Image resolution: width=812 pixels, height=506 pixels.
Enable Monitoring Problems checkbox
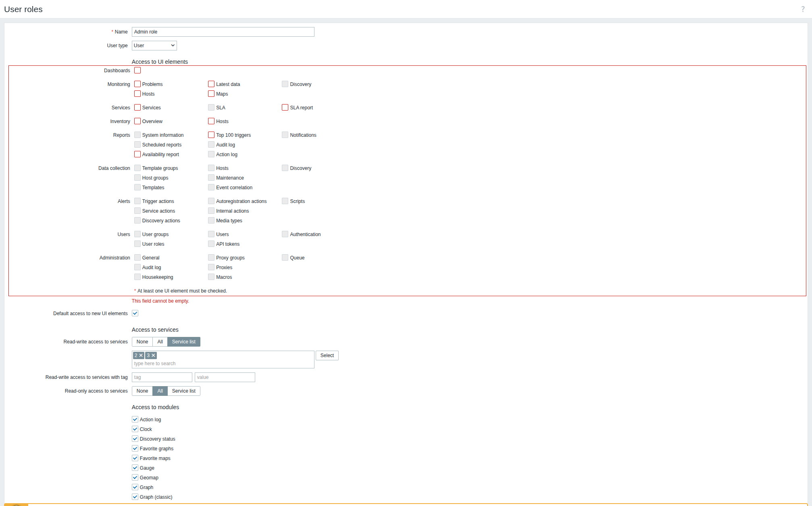pyautogui.click(x=137, y=84)
